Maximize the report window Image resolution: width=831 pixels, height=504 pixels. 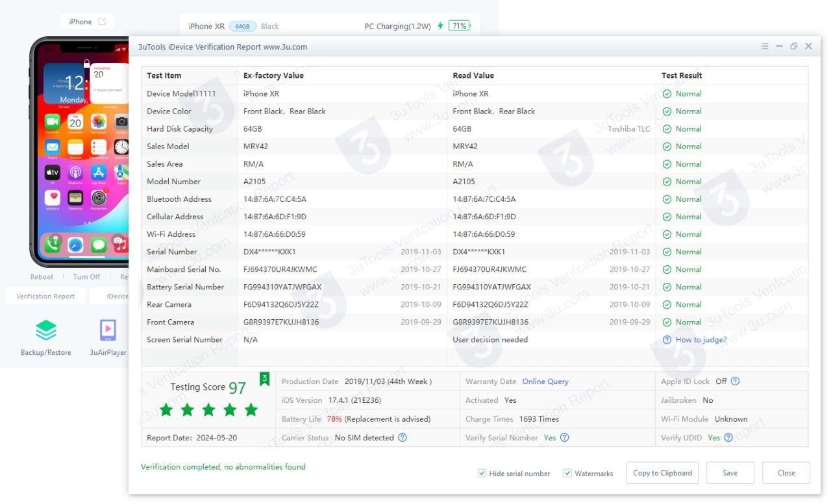coord(793,47)
